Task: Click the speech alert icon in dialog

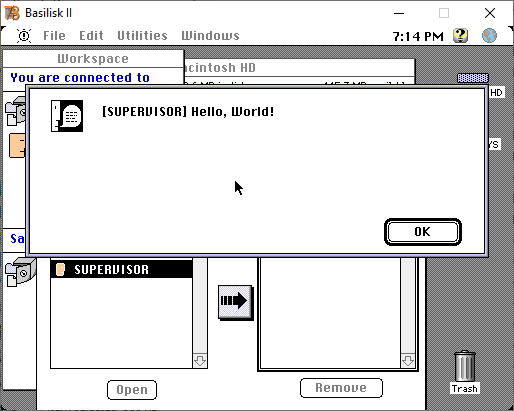Action: pyautogui.click(x=67, y=116)
